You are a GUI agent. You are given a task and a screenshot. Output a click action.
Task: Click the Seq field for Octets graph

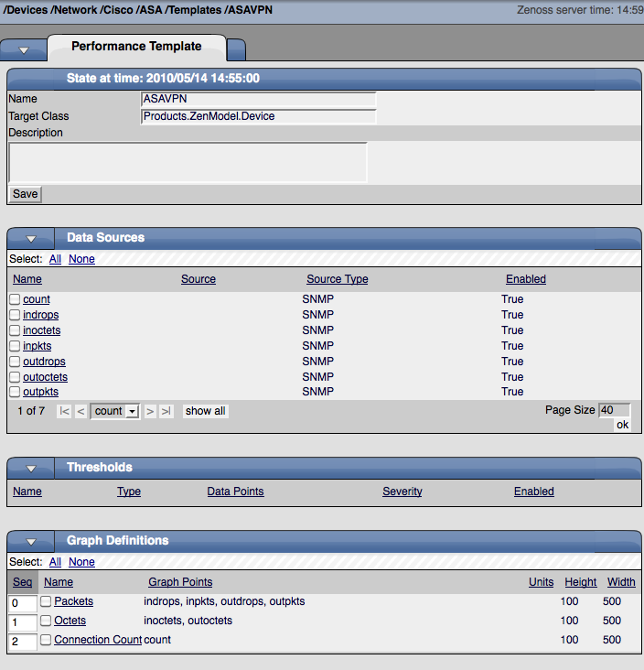click(23, 622)
